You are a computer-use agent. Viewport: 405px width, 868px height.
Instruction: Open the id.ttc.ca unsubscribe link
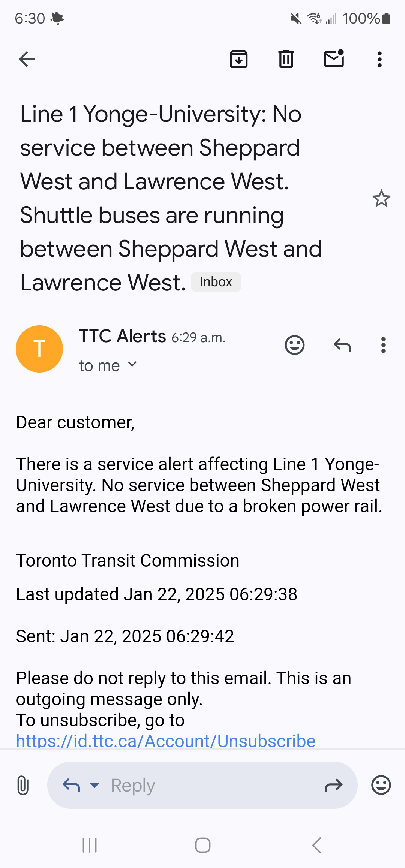point(166,741)
